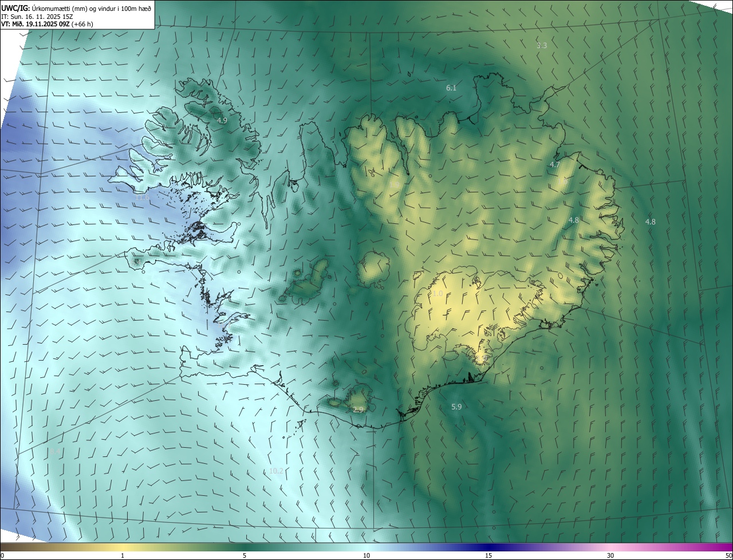Click the 4.9 value over the Westfjords
Image resolution: width=733 pixels, height=560 pixels.
point(222,121)
